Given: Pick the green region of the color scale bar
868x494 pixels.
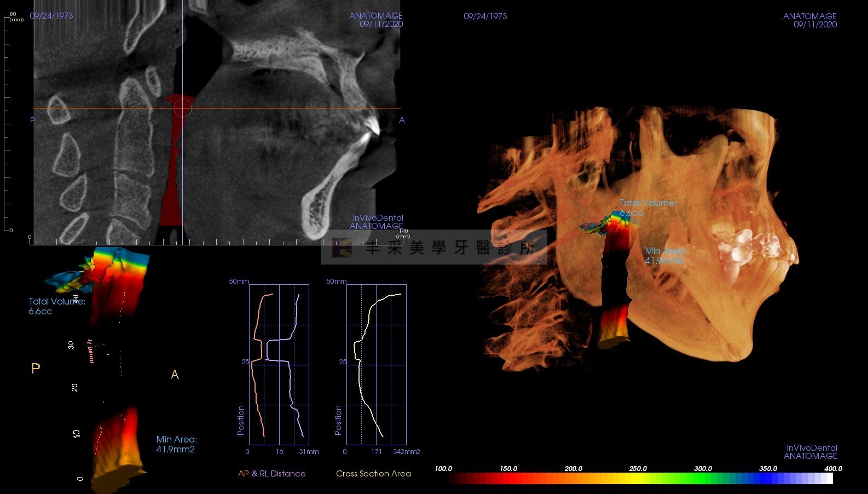Looking at the screenshot, I should pos(703,479).
